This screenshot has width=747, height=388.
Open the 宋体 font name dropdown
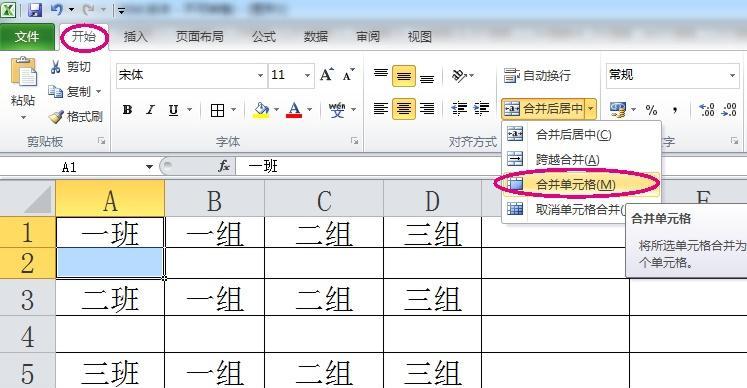(260, 75)
